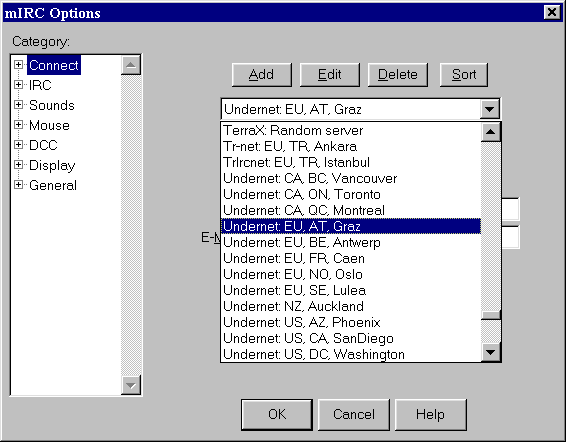Screen dimensions: 566x442
Task: Choose Tr-net: EU, TR, Ankara
Action: pyautogui.click(x=351, y=146)
